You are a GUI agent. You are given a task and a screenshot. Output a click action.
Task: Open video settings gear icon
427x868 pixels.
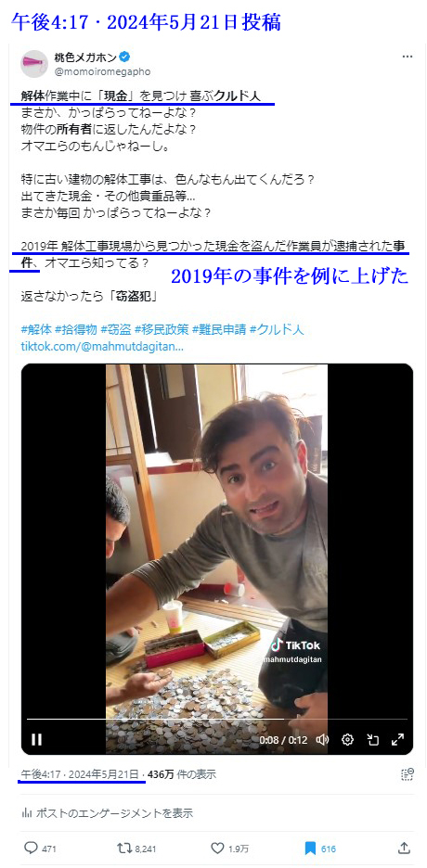pos(348,739)
